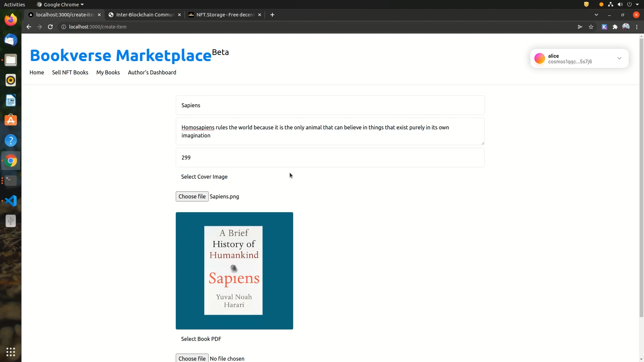Open the Sell NFT Books page
Viewport: 644px width, 362px height.
[70, 72]
